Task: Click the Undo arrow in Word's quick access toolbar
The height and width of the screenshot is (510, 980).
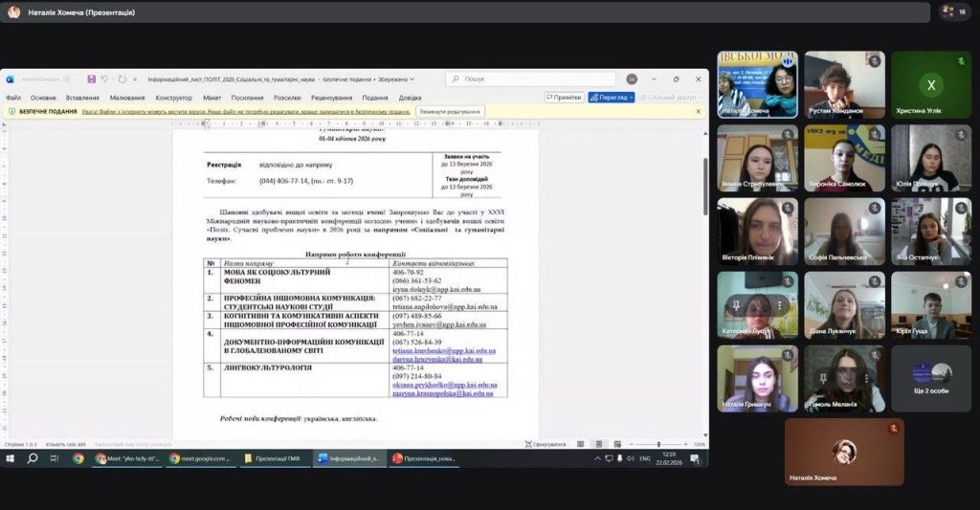Action: [x=104, y=78]
